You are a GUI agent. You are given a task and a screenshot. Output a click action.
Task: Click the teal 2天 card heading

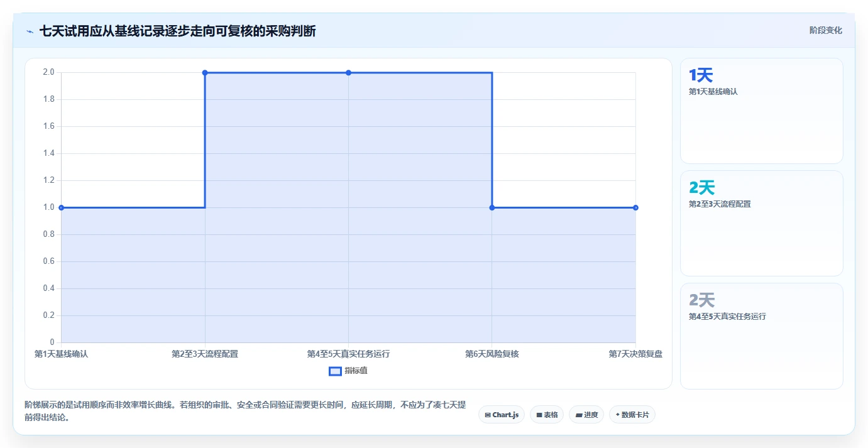coord(702,188)
